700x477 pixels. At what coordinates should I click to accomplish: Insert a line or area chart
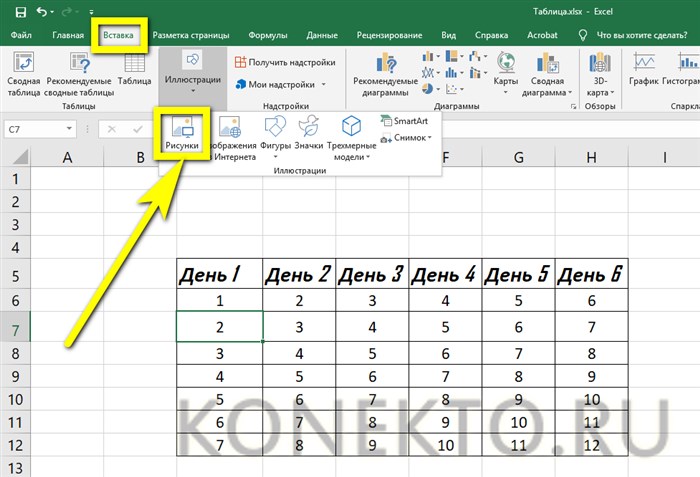431,72
